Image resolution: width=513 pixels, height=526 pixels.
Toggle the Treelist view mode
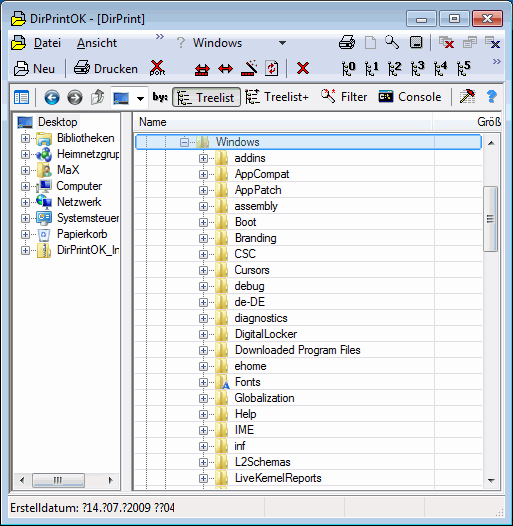coord(206,97)
